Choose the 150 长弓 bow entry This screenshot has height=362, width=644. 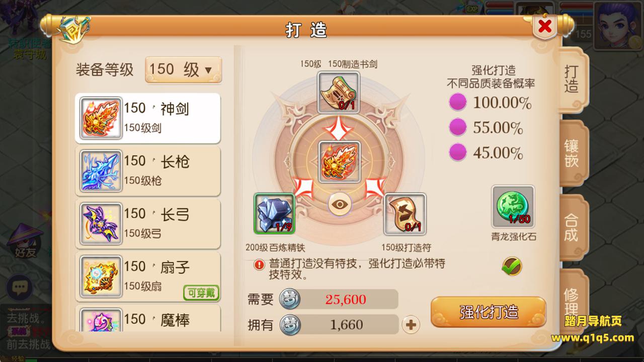(x=148, y=223)
